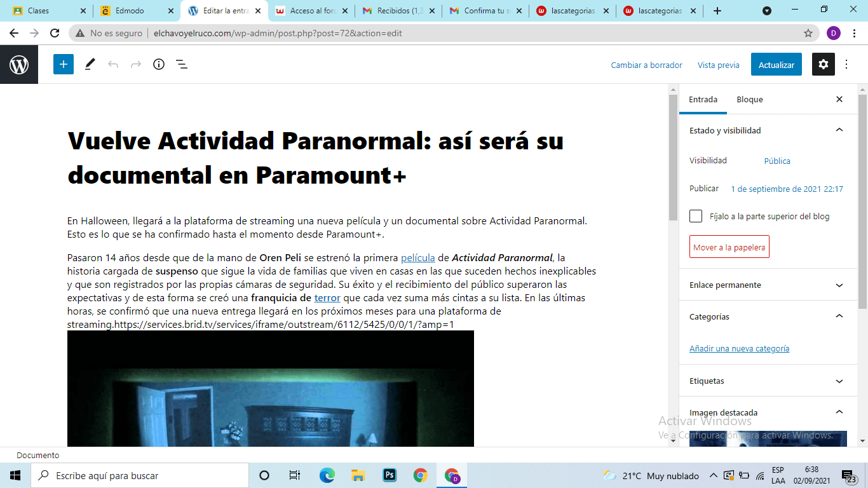Screen dimensions: 868x488
Task: Open the WordPress logo menu
Action: [19, 65]
